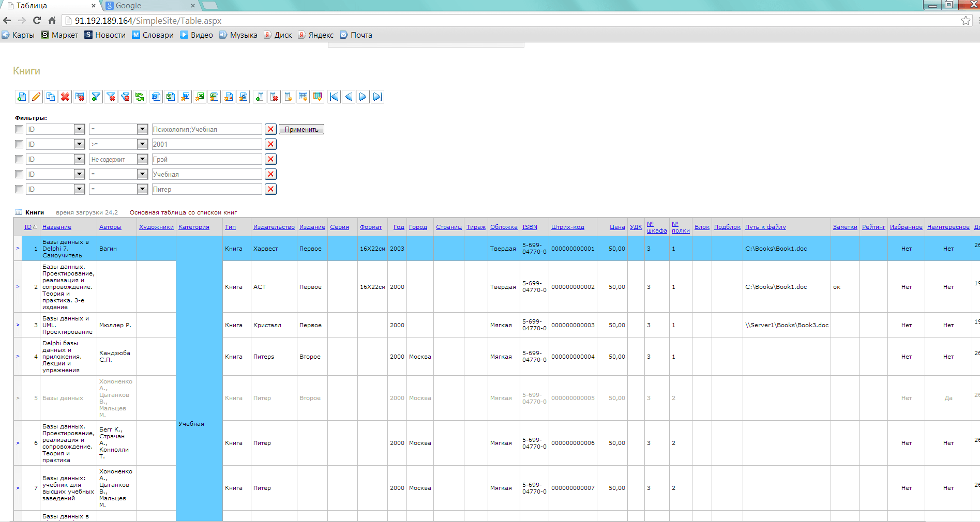Click the add filter funnel icon

[x=96, y=97]
